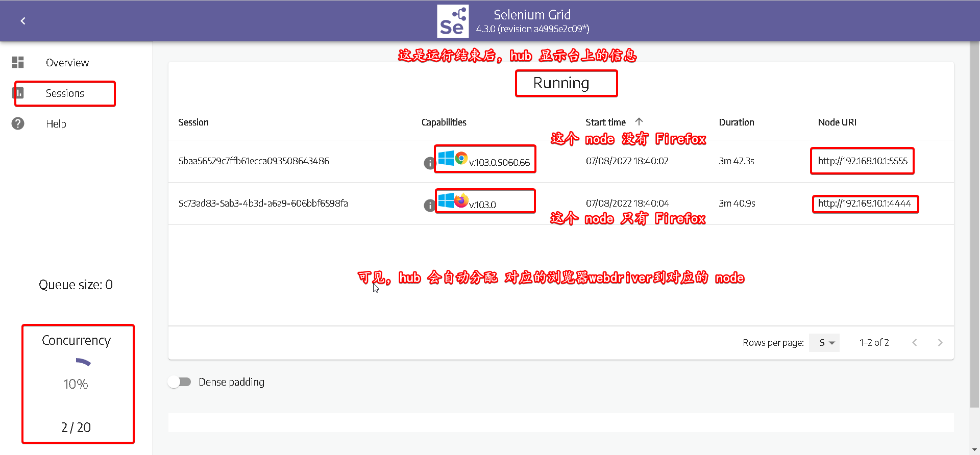Click the Selenium Grid logo

453,21
